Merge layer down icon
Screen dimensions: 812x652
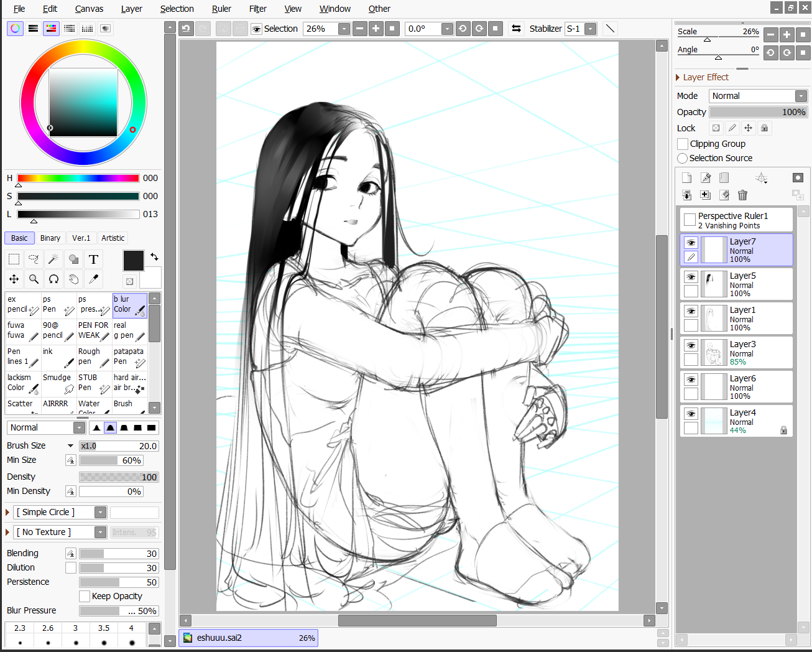coord(686,195)
